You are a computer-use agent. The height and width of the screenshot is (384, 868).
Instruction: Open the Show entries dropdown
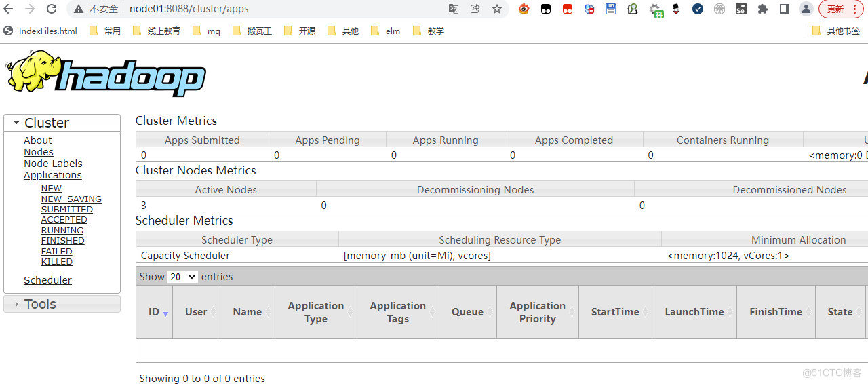pyautogui.click(x=182, y=277)
